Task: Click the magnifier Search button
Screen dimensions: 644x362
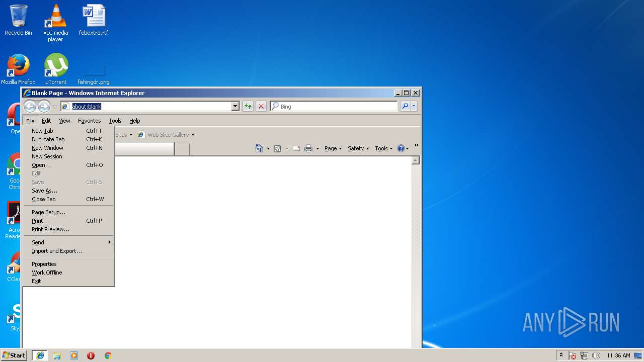Action: (405, 106)
